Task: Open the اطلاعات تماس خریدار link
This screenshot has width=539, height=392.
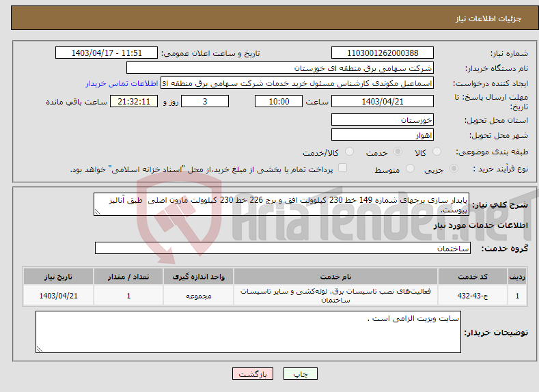Action: (x=122, y=83)
